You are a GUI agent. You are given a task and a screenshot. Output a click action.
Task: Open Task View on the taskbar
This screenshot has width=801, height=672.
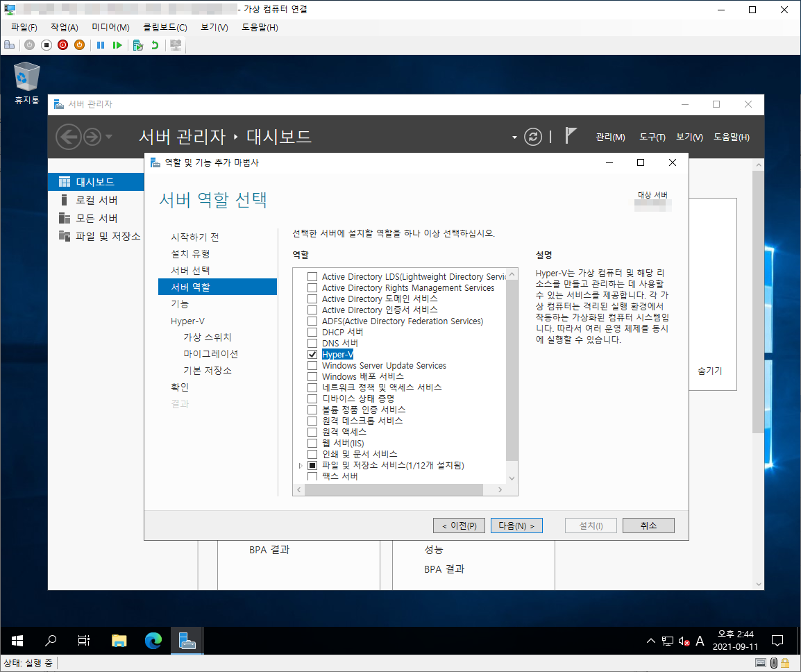coord(84,640)
